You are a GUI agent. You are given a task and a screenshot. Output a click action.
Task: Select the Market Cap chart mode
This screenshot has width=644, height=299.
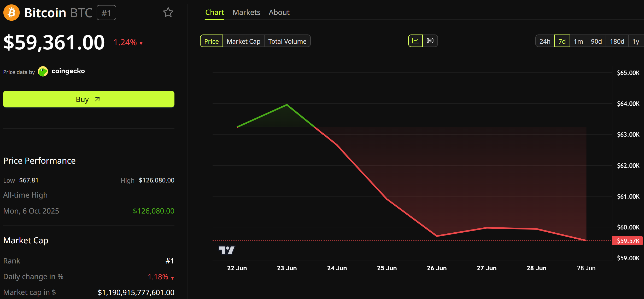244,41
